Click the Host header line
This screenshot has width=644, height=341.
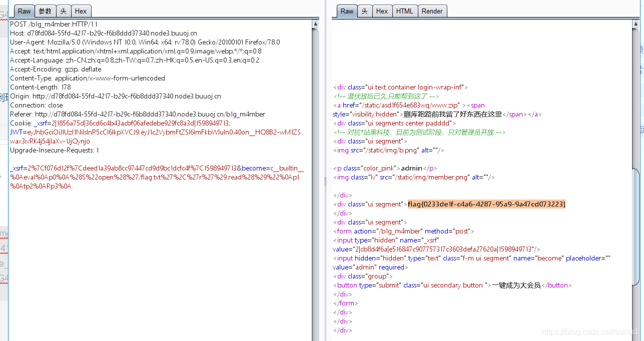[104, 33]
